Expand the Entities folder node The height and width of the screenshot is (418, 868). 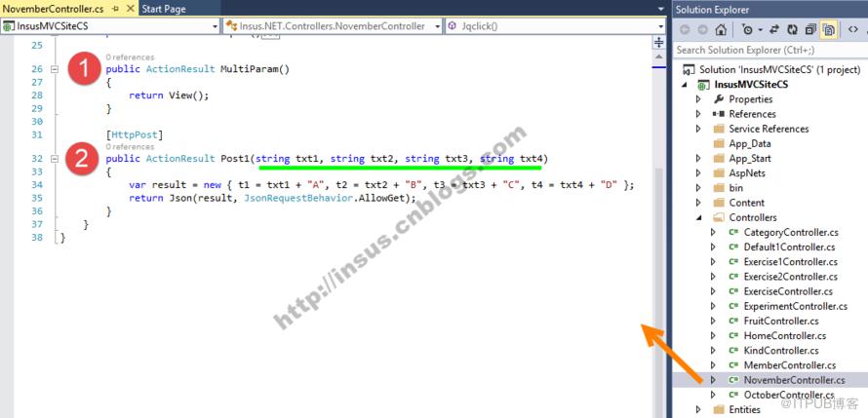698,409
